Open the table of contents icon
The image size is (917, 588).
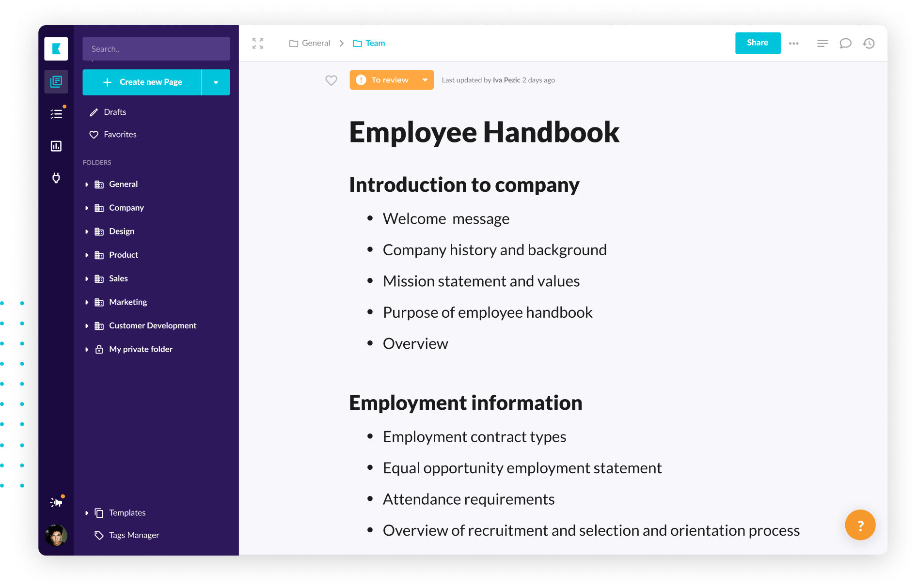tap(822, 44)
